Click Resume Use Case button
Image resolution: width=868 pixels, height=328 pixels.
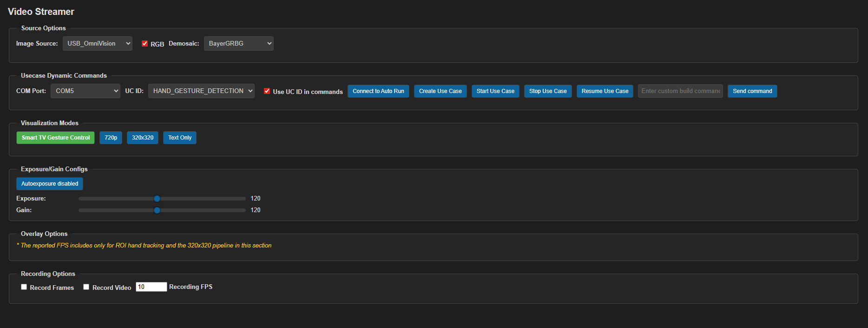(605, 91)
